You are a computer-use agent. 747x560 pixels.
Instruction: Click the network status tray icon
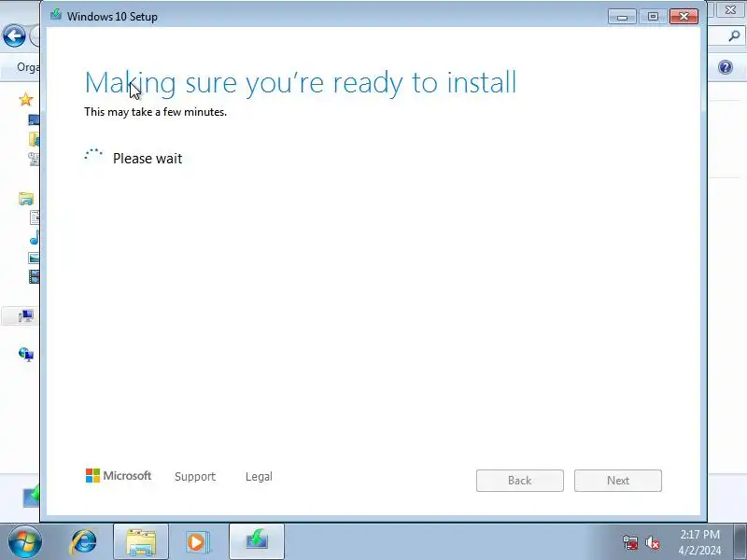click(x=629, y=542)
